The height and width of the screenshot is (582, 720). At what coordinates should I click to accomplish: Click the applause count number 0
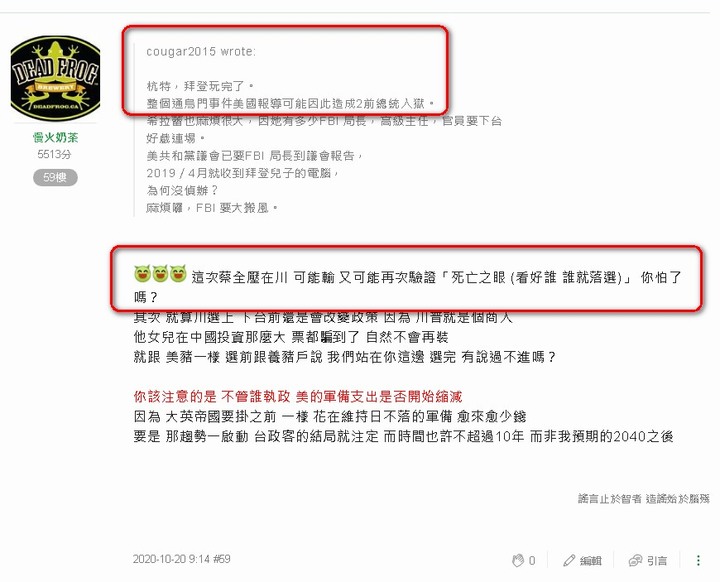tap(532, 561)
